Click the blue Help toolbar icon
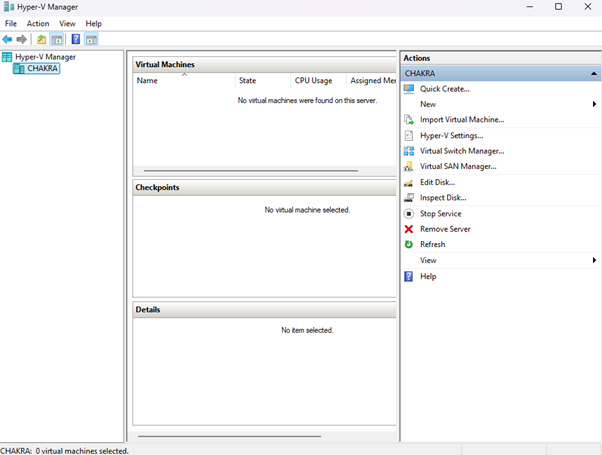 point(75,39)
